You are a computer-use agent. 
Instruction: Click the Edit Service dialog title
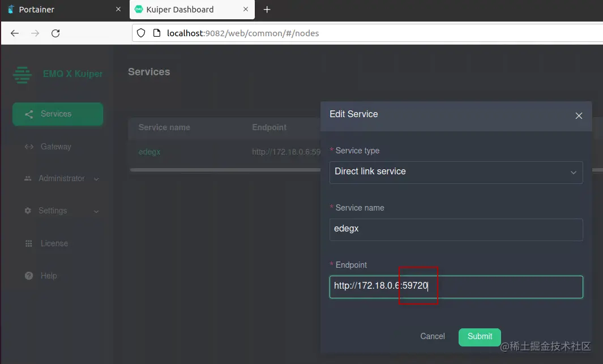click(353, 114)
